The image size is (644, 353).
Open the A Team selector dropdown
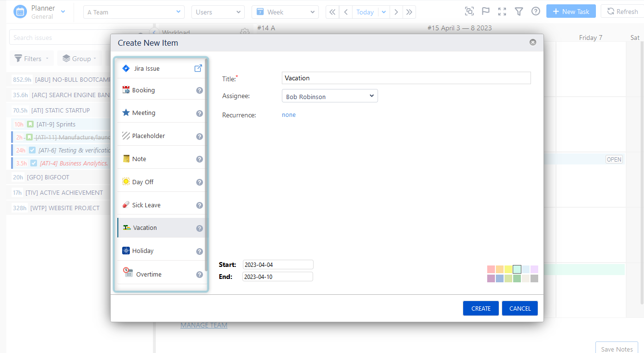click(134, 12)
